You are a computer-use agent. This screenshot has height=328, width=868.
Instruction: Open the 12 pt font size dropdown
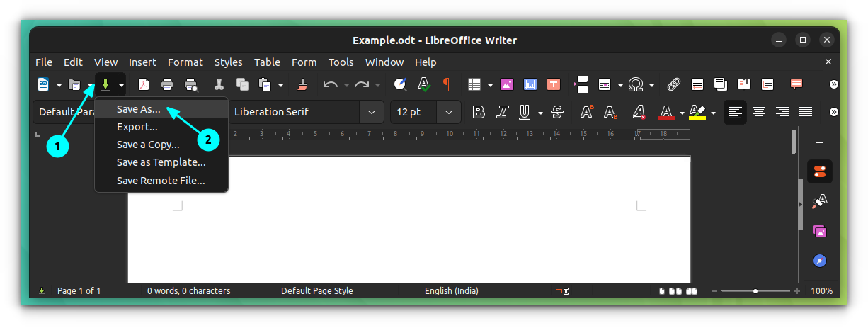pyautogui.click(x=449, y=112)
